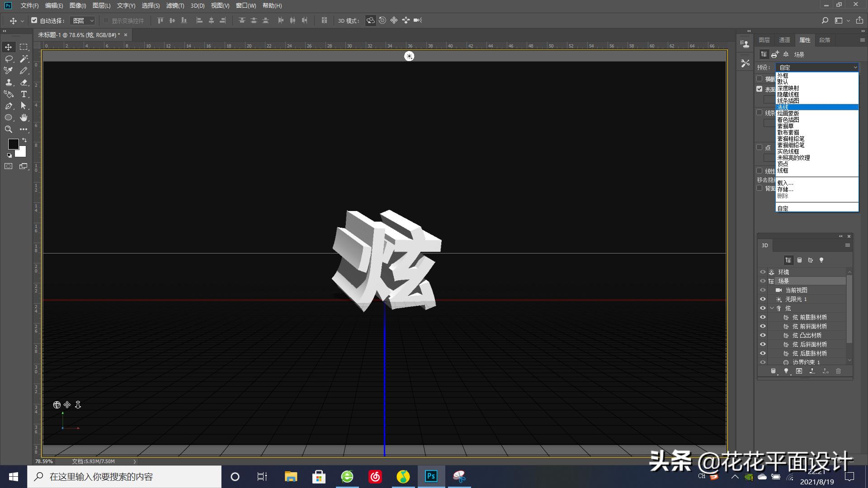Switch to the 通道 tab
Screen dimensions: 868x488
click(784, 40)
